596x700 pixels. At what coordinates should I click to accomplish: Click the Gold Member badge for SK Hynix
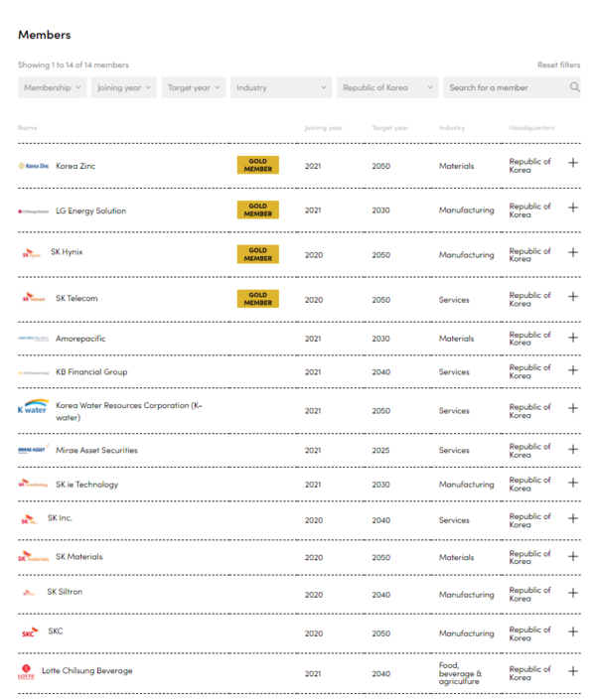point(257,254)
